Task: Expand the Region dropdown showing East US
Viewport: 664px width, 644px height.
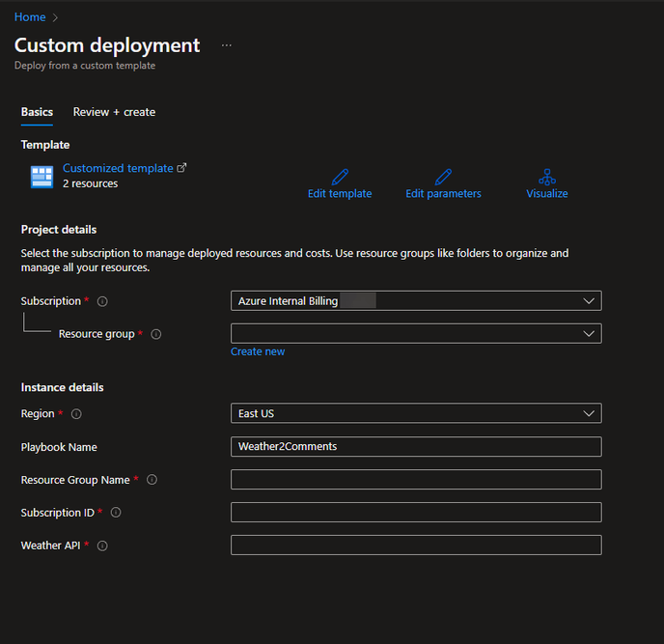Action: click(415, 413)
